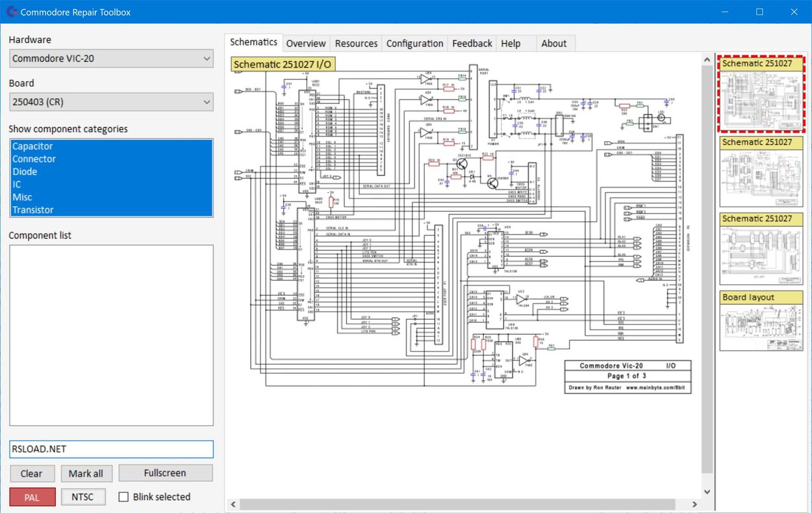This screenshot has height=513, width=812.
Task: Click the horizontal scrollbar right arrow
Action: [694, 504]
